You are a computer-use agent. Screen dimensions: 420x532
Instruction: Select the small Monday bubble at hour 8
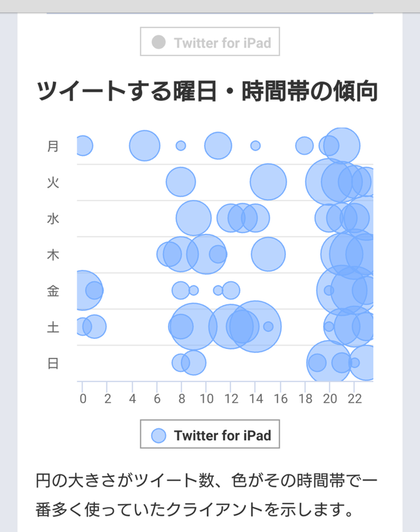coord(181,146)
